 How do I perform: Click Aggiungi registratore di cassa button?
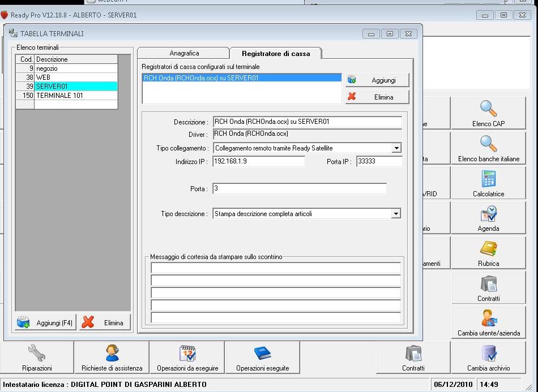coord(377,80)
